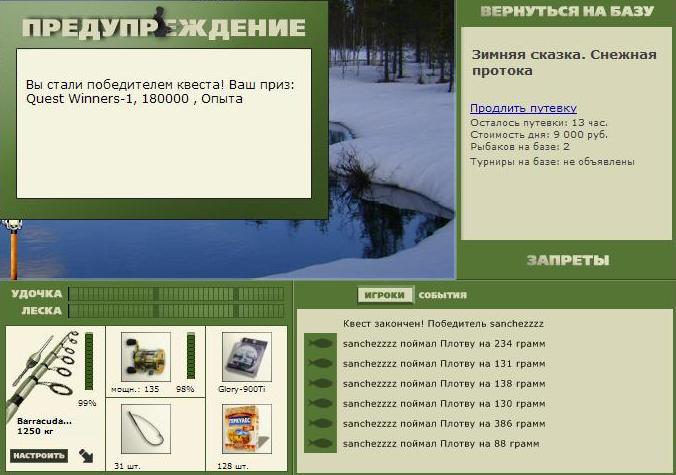Click the text Осталось путевки: 13 час.
This screenshot has width=676, height=475.
click(539, 123)
